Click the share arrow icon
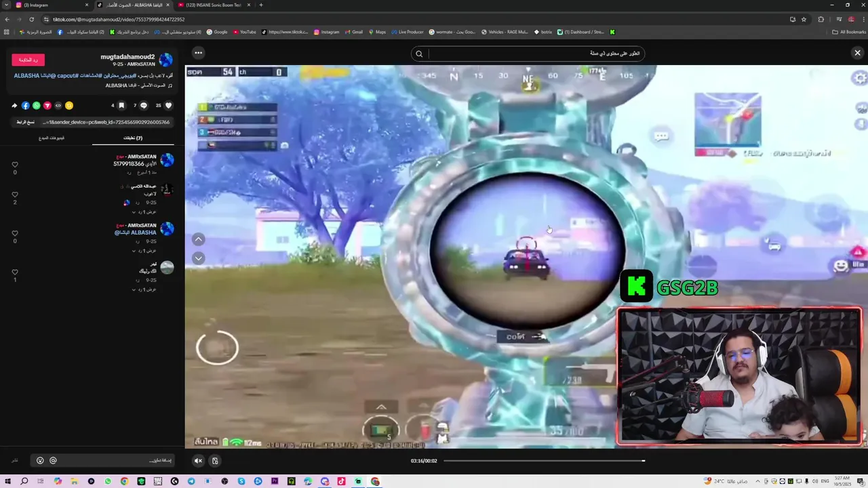868x488 pixels. click(14, 106)
